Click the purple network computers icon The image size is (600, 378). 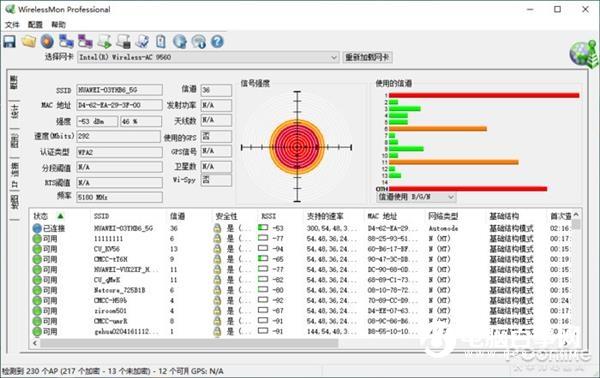pyautogui.click(x=85, y=41)
